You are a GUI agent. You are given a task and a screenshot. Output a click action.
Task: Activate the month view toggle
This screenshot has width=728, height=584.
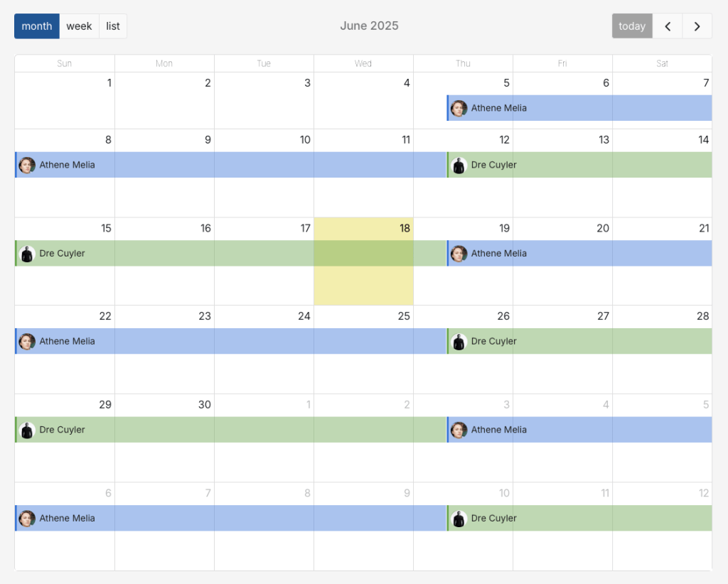click(x=36, y=26)
